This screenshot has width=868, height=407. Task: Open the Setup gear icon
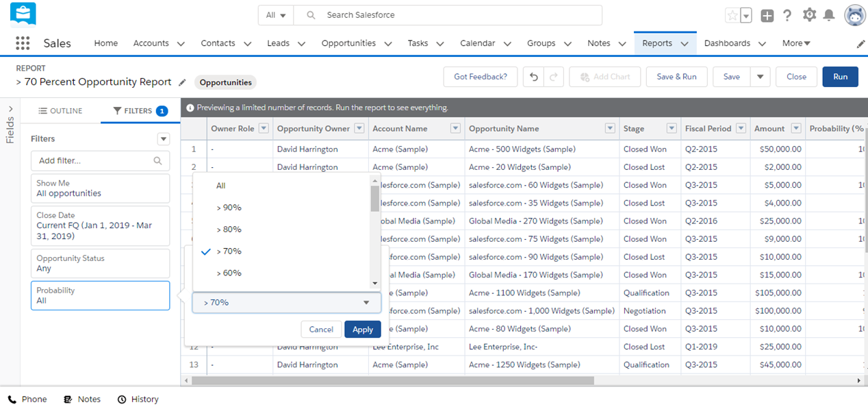click(x=809, y=15)
